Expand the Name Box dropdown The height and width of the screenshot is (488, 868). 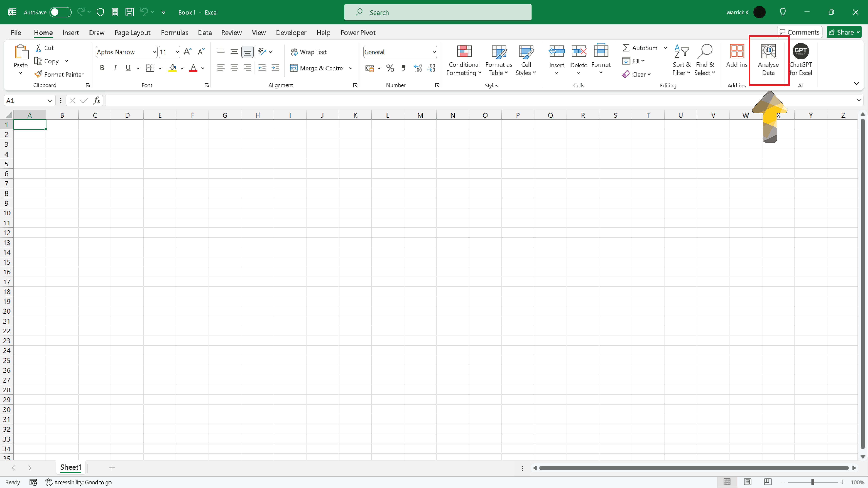[50, 101]
